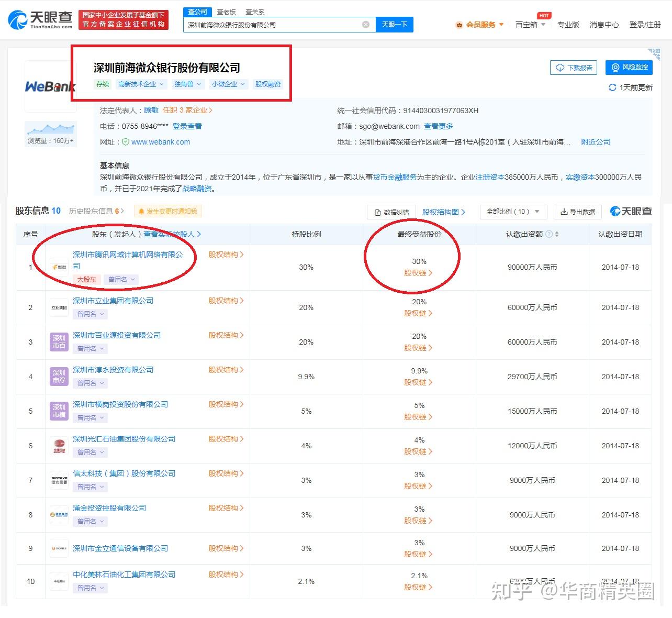Click the 下载报告 button
The height and width of the screenshot is (618, 672).
click(x=574, y=68)
